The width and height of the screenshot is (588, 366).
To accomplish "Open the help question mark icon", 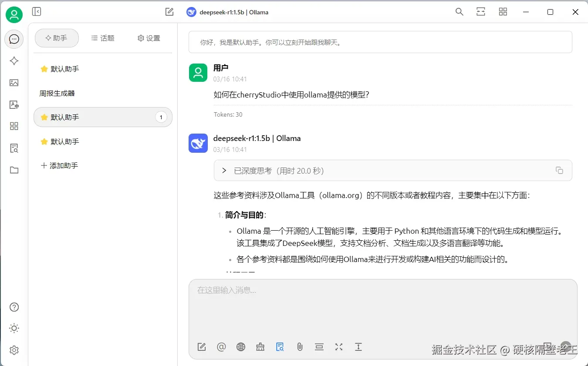I will pyautogui.click(x=14, y=307).
